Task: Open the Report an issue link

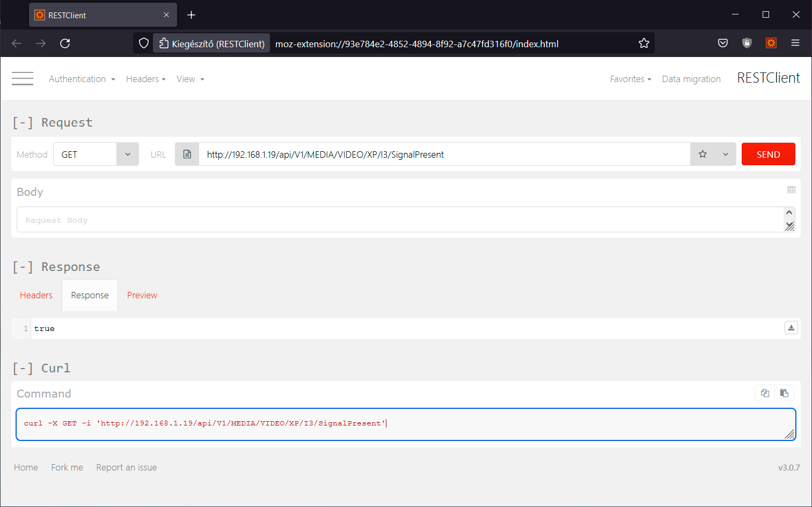Action: point(126,468)
